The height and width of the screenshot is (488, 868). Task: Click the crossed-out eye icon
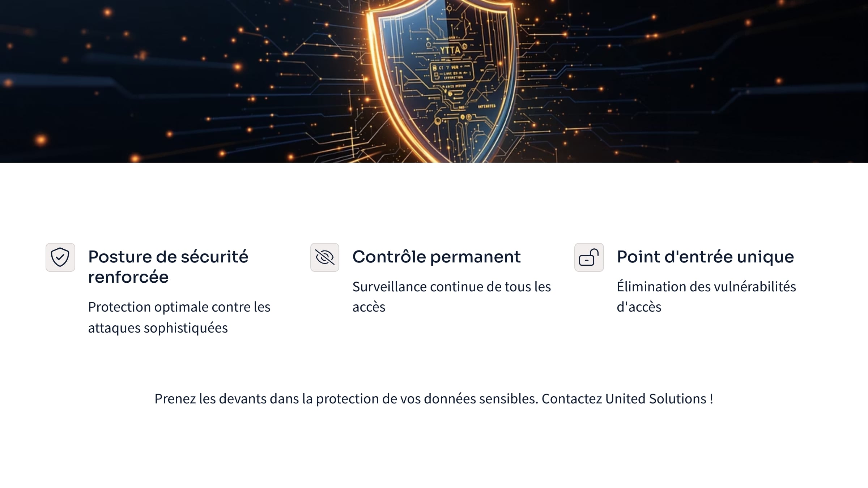coord(324,257)
